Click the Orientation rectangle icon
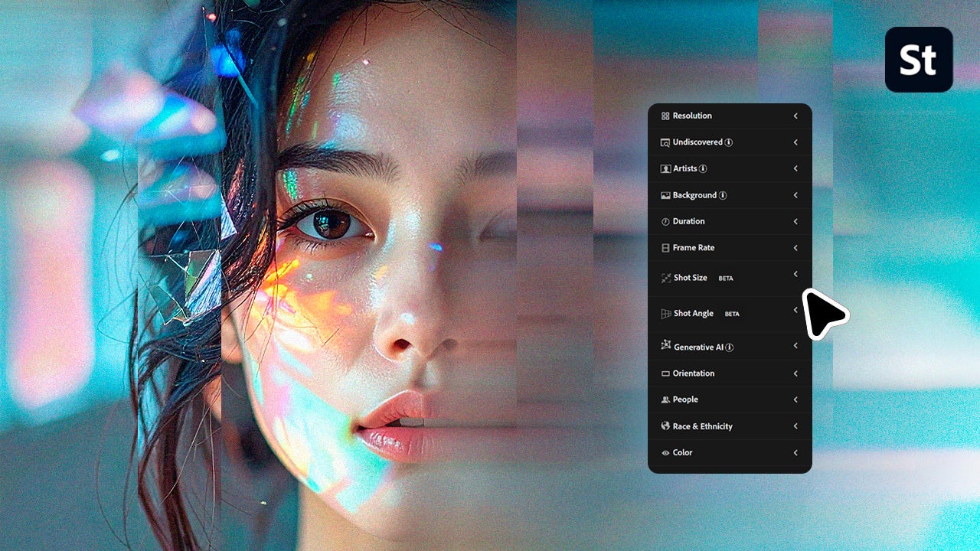The height and width of the screenshot is (551, 980). click(x=665, y=373)
